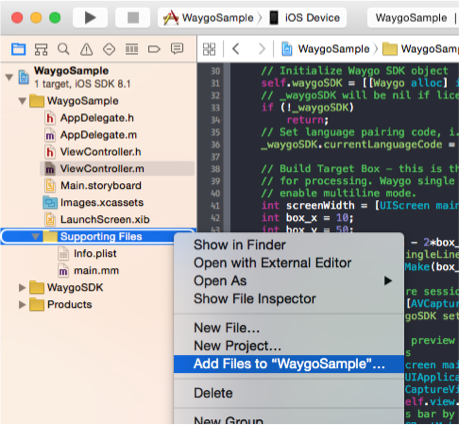
Task: Open the Issue navigator warning icon
Action: tap(86, 49)
